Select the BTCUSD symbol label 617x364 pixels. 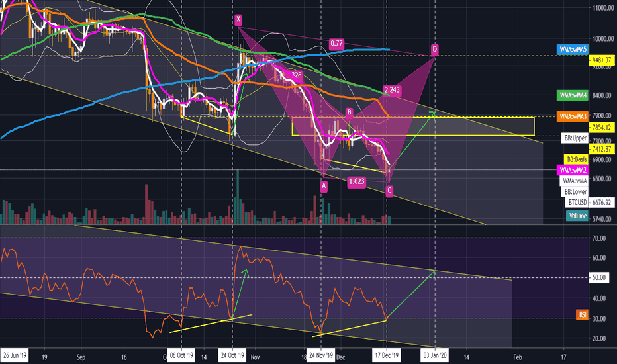click(x=577, y=203)
